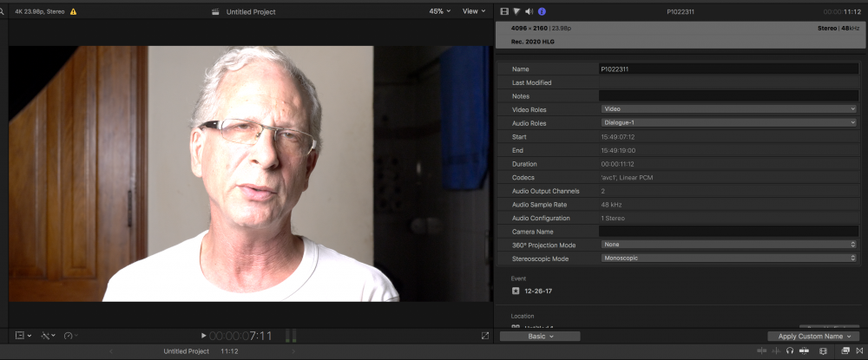Open the retiming speed options menu

point(70,336)
